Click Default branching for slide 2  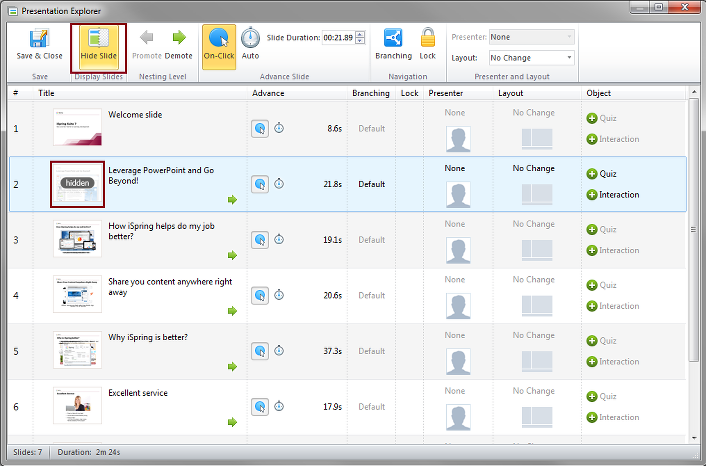click(x=371, y=184)
